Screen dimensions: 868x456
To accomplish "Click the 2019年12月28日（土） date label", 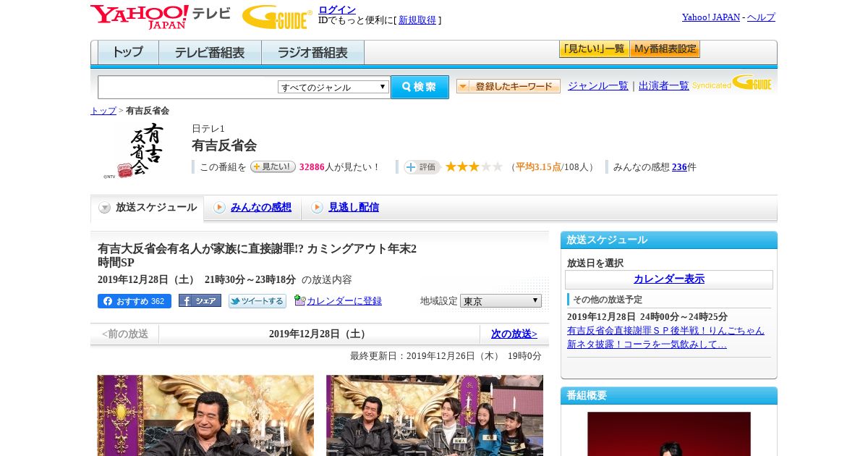I will click(319, 334).
